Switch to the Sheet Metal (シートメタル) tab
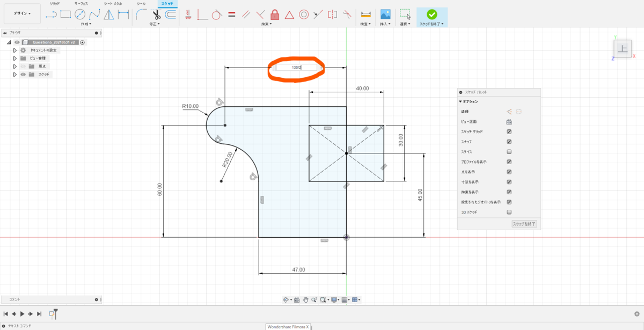The image size is (644, 330). click(113, 4)
